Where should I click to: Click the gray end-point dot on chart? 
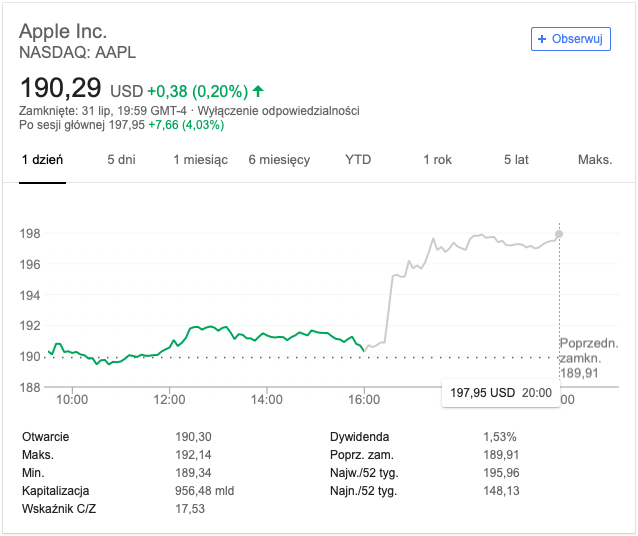tap(559, 234)
